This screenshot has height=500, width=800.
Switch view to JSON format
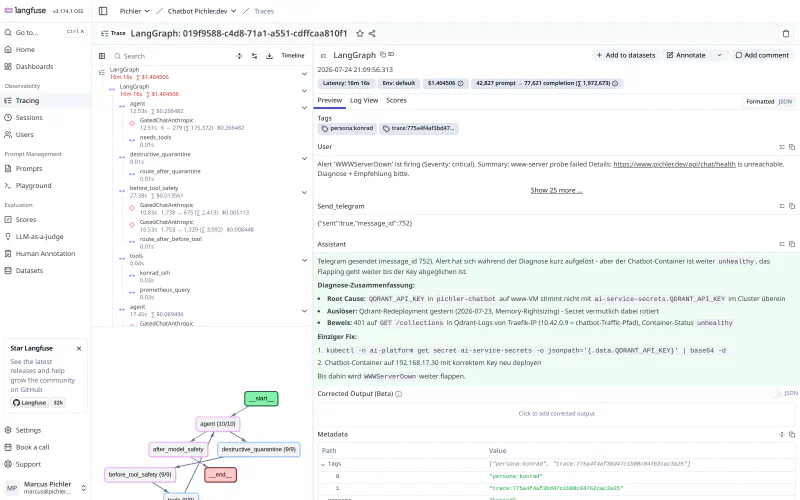(785, 102)
